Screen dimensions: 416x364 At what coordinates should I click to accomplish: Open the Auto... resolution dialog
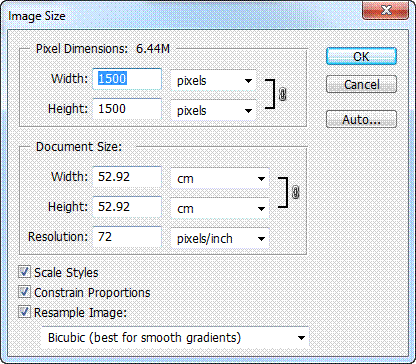pyautogui.click(x=361, y=119)
